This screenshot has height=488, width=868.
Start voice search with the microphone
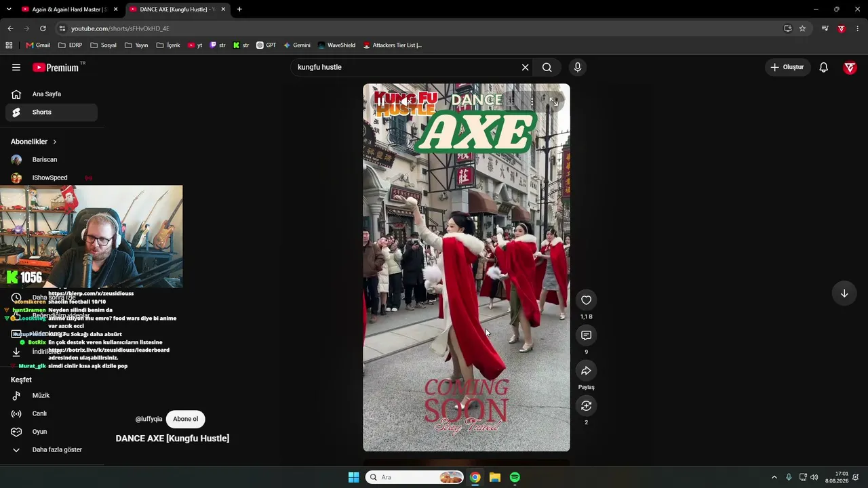[578, 67]
